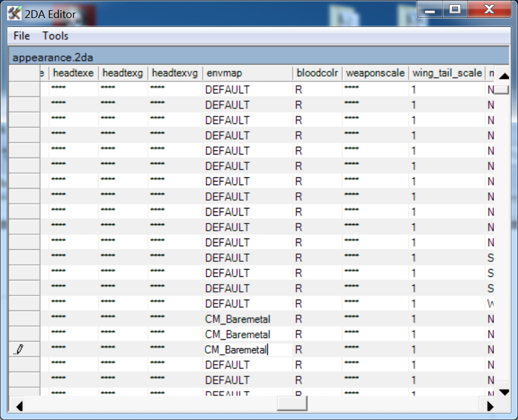Click the left horizontal scroll arrow

coord(19,406)
